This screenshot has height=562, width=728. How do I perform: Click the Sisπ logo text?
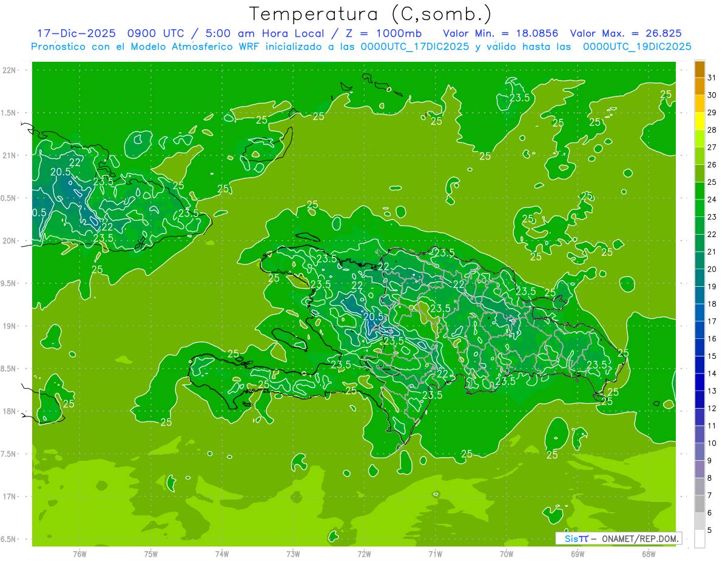pos(576,538)
